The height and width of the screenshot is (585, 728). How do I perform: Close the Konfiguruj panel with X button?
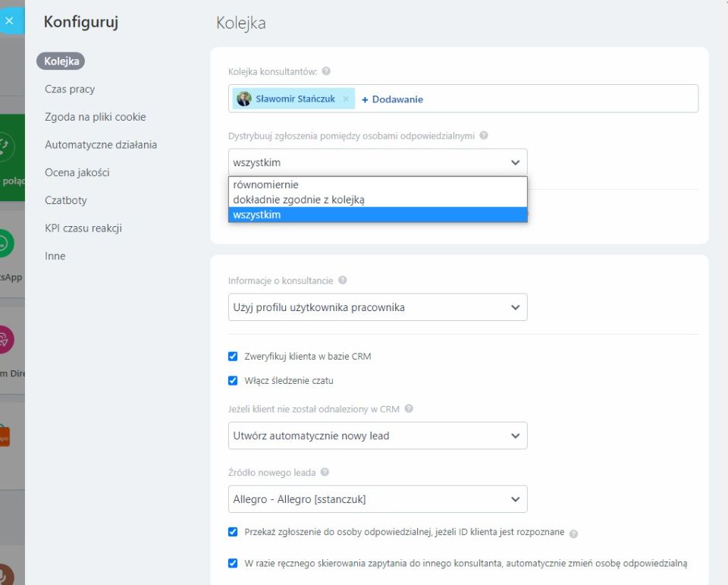(x=10, y=20)
